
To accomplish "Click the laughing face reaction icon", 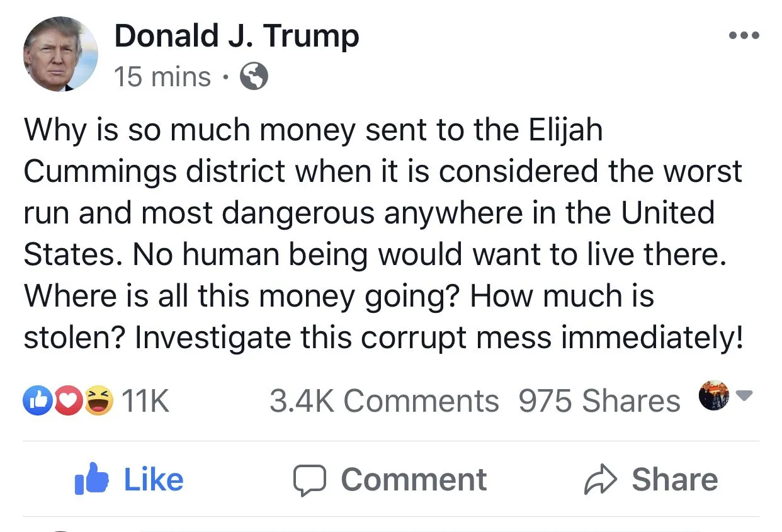I will coord(98,401).
